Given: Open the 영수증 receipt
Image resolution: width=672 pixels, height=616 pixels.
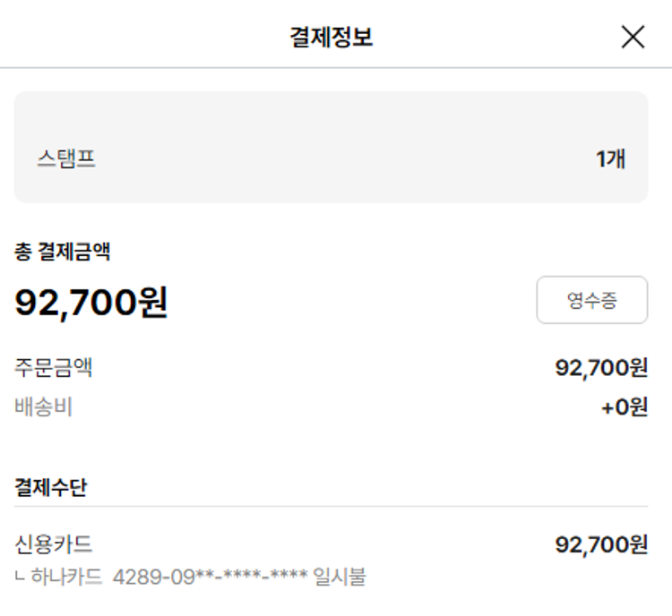Looking at the screenshot, I should click(x=591, y=300).
